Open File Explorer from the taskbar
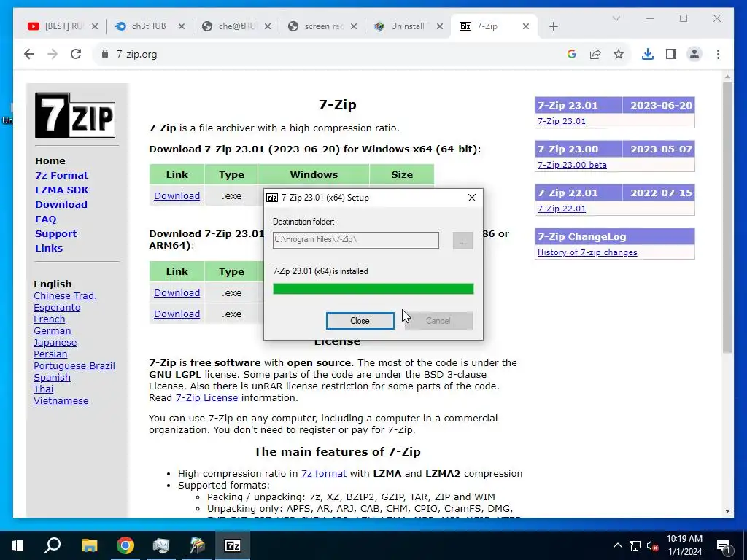 [x=89, y=545]
